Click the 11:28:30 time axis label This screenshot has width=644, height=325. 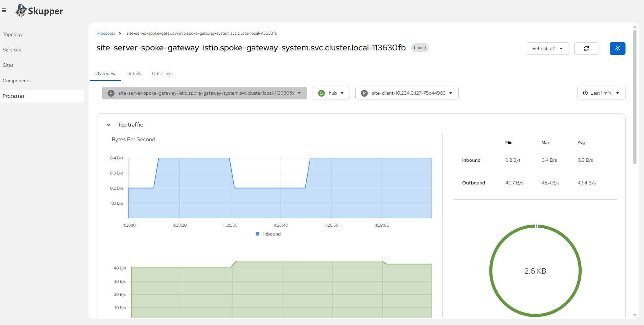pos(230,225)
